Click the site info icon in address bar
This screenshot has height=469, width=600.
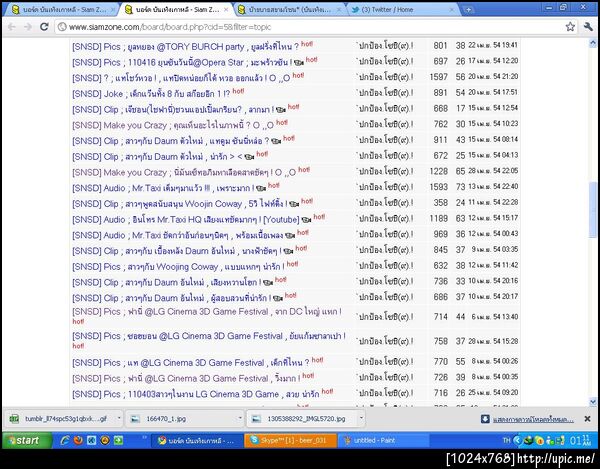[62, 27]
